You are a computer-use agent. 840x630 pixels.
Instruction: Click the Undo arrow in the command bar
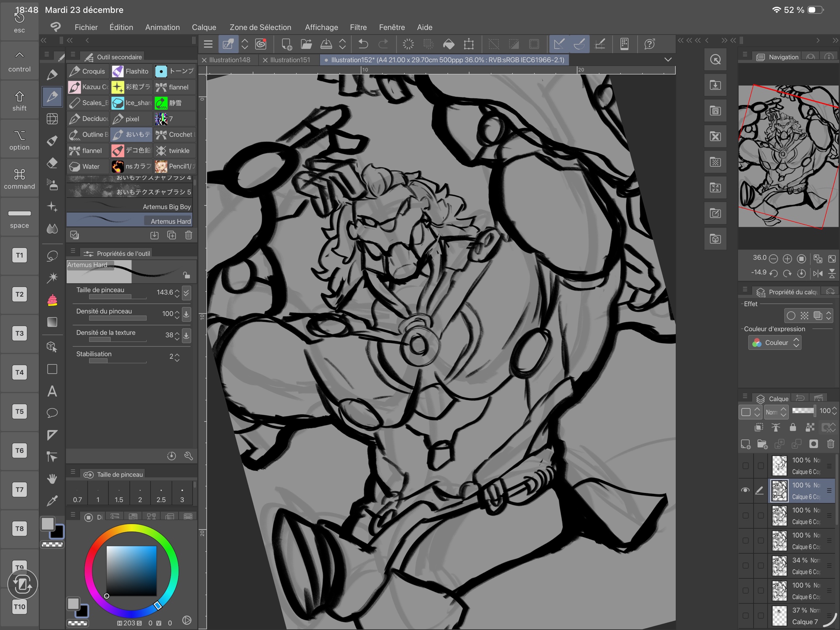point(363,44)
